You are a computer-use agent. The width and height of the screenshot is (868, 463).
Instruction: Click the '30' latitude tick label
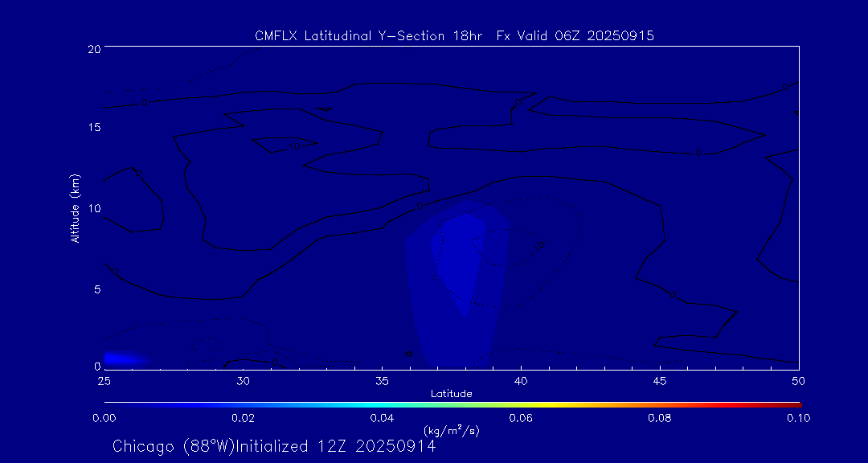tap(243, 380)
